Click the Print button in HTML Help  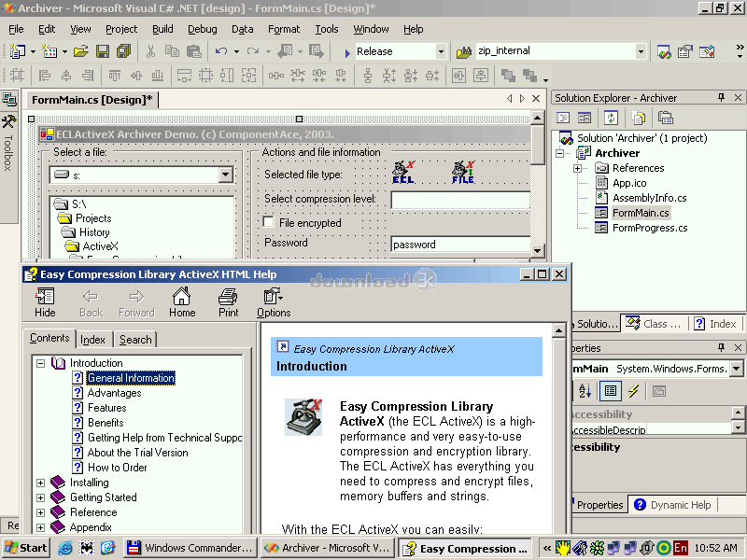click(228, 302)
